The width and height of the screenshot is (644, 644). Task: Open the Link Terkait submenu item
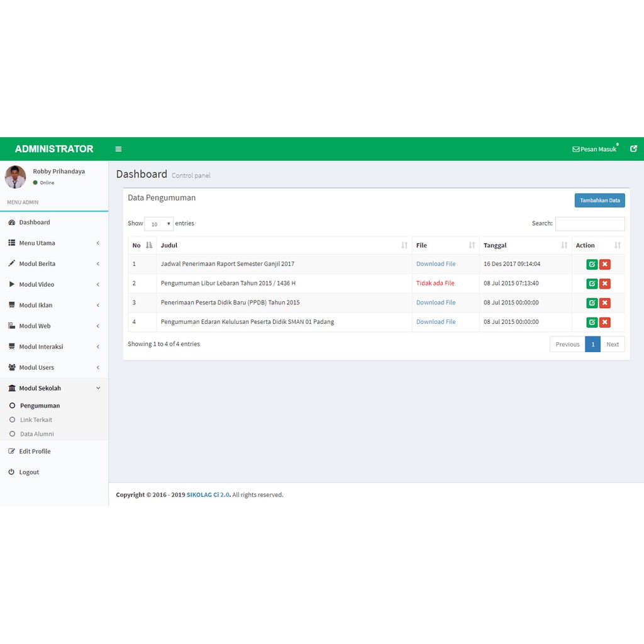point(36,419)
